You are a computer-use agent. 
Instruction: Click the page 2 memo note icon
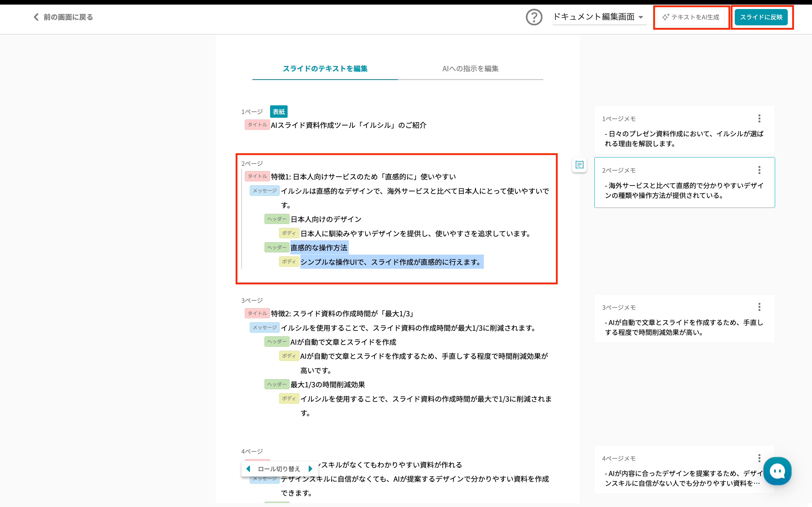tap(579, 165)
